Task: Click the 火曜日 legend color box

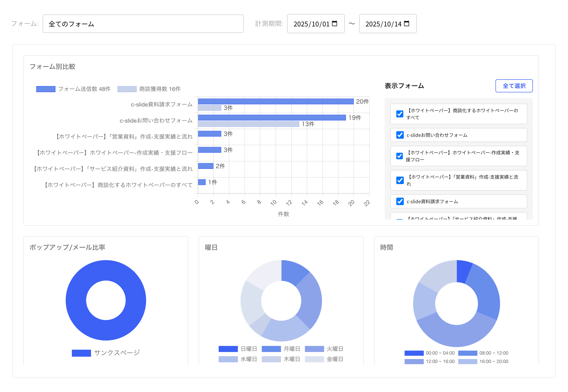Action: 314,349
